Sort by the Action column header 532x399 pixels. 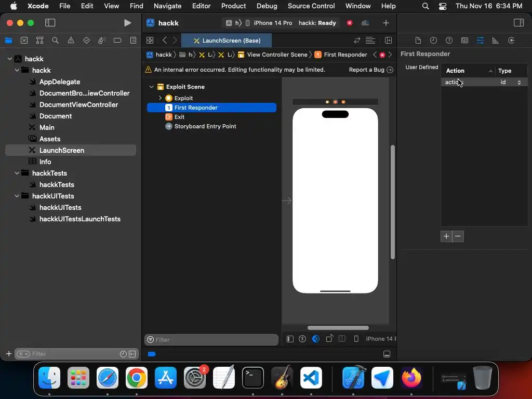coord(468,71)
